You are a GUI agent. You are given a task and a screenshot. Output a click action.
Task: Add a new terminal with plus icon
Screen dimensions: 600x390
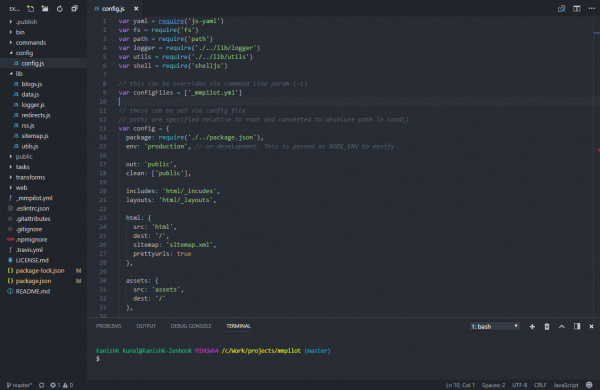tap(532, 326)
